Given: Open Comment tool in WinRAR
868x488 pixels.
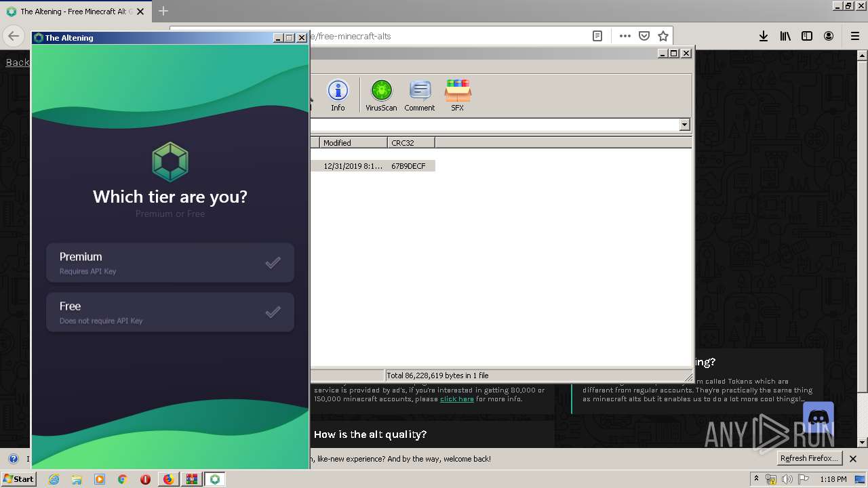Looking at the screenshot, I should tap(420, 95).
